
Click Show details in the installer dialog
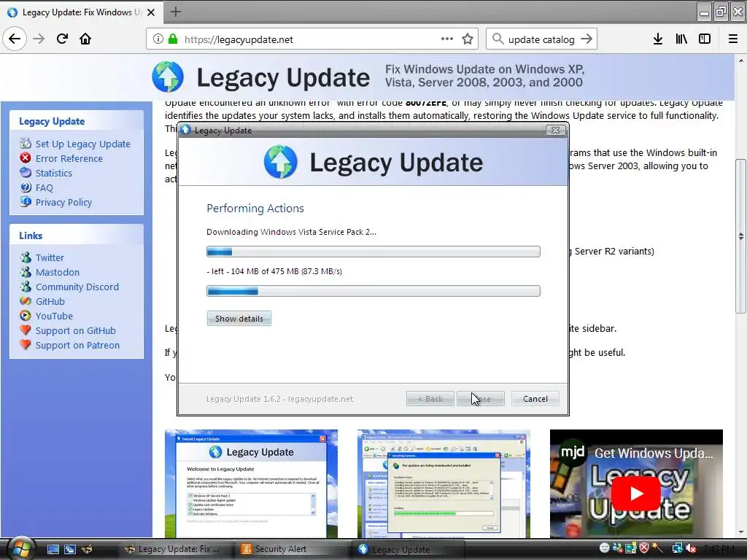tap(239, 319)
